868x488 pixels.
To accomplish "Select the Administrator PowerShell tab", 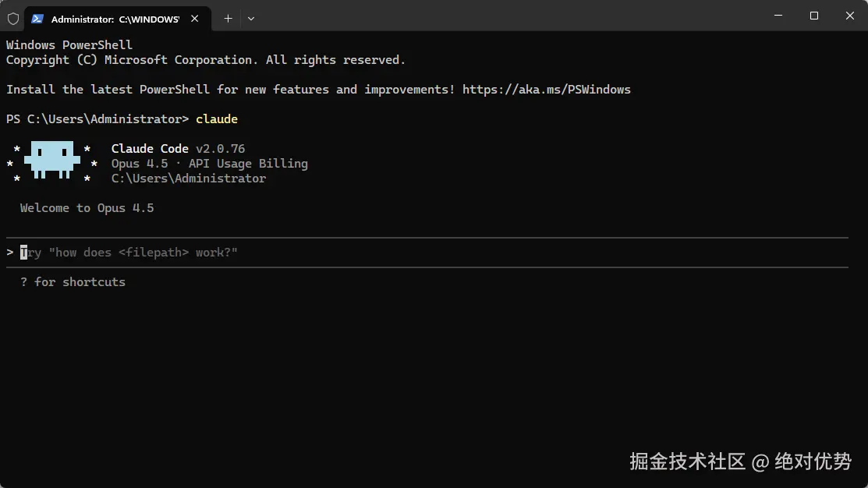I will click(115, 18).
